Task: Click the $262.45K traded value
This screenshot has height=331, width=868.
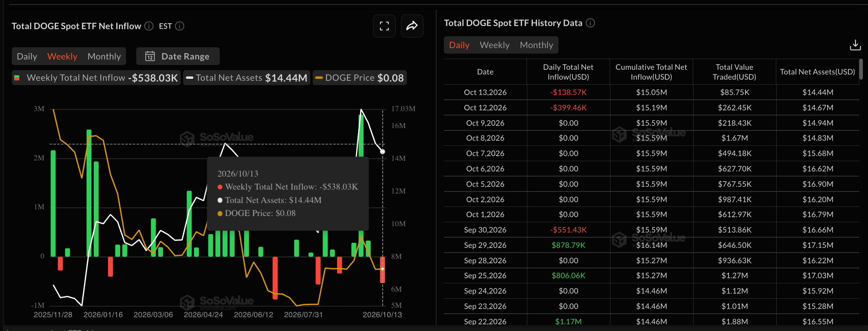Action: 734,108
